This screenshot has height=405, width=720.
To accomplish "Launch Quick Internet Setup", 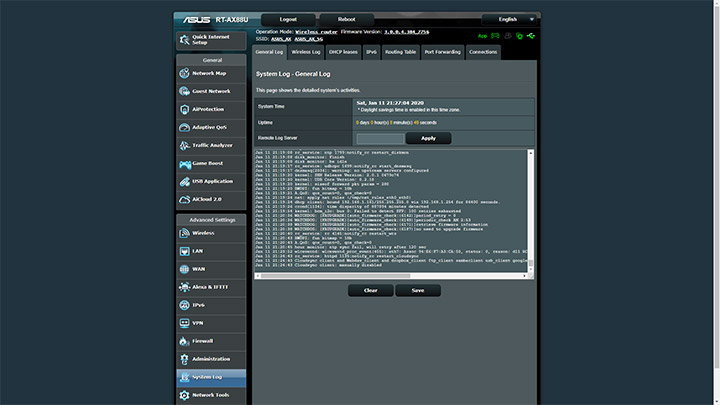I will pos(211,40).
